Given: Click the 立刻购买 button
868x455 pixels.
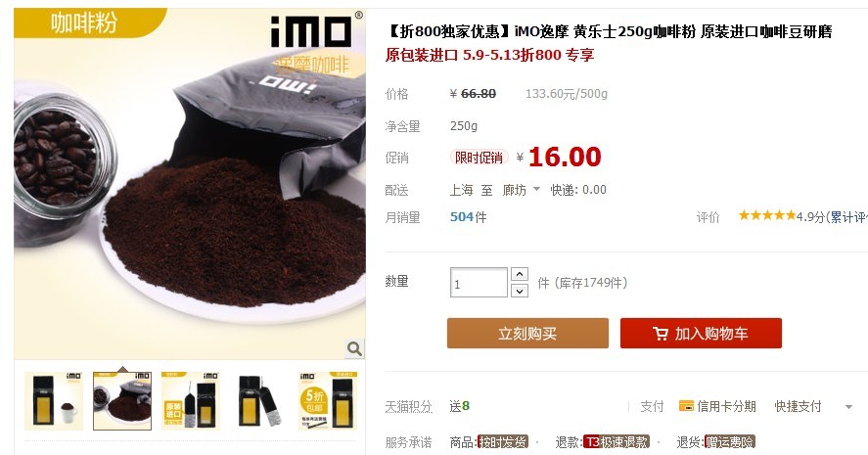Looking at the screenshot, I should [527, 334].
